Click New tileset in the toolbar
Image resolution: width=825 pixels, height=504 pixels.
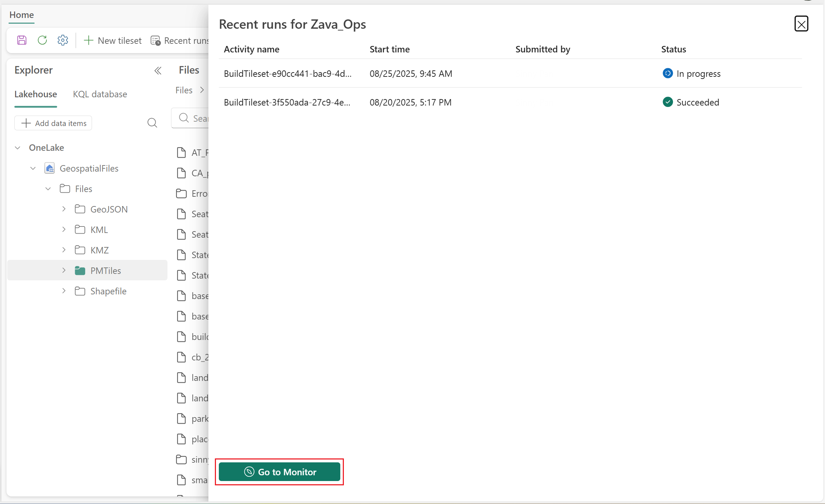point(113,41)
